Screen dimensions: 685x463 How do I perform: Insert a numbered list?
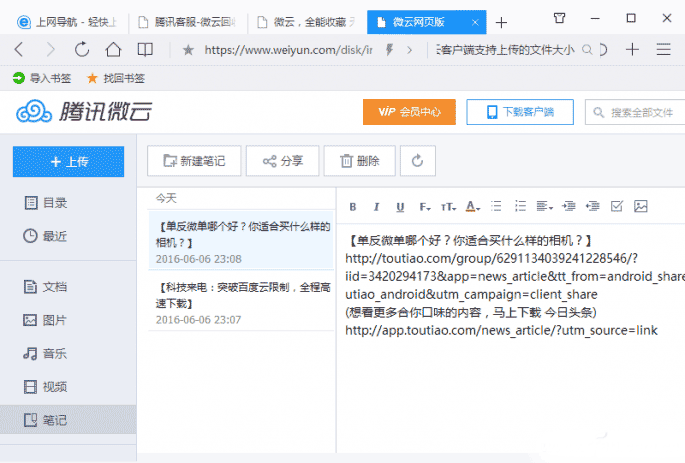[520, 206]
